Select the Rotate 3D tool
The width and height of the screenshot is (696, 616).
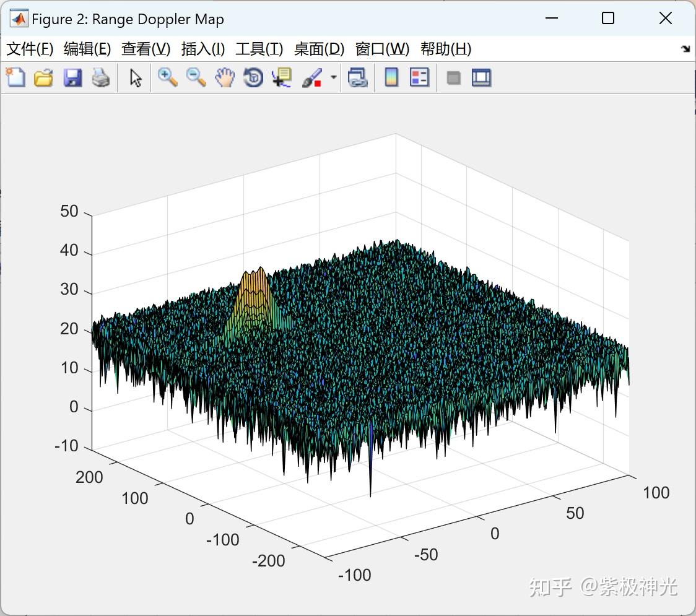[x=253, y=77]
